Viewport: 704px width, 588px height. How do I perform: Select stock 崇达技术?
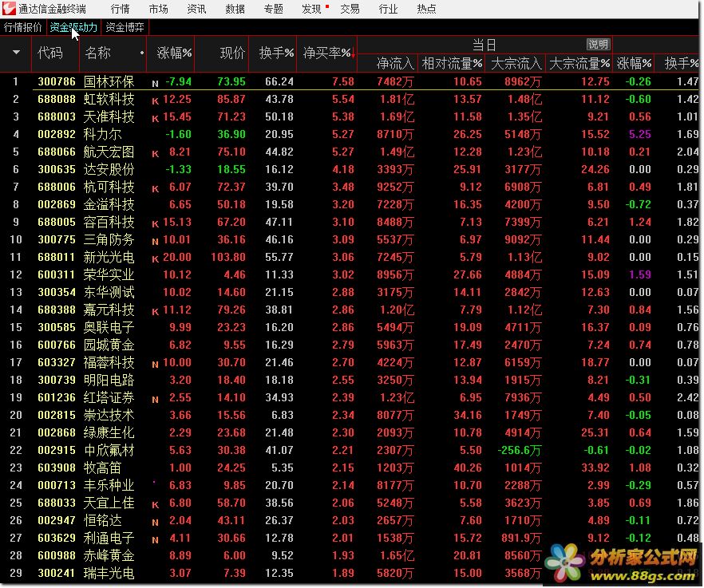[109, 415]
